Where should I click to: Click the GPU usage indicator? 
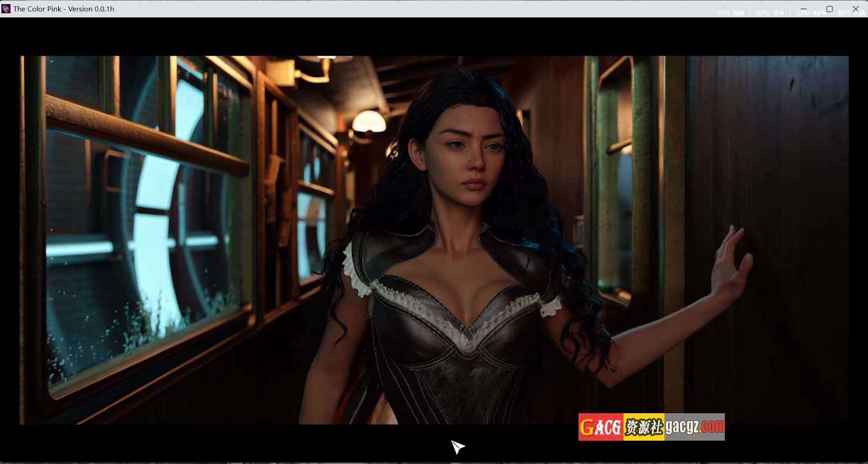pyautogui.click(x=770, y=13)
